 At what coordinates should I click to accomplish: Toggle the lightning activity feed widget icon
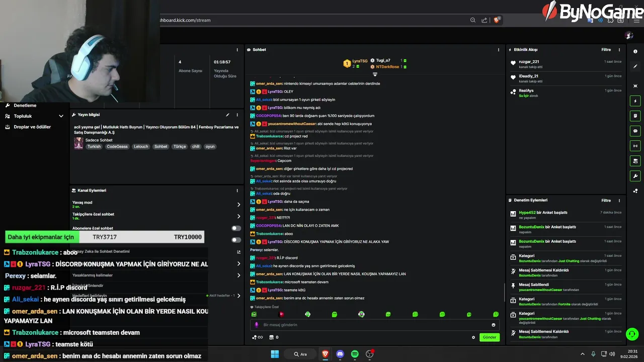click(x=635, y=101)
